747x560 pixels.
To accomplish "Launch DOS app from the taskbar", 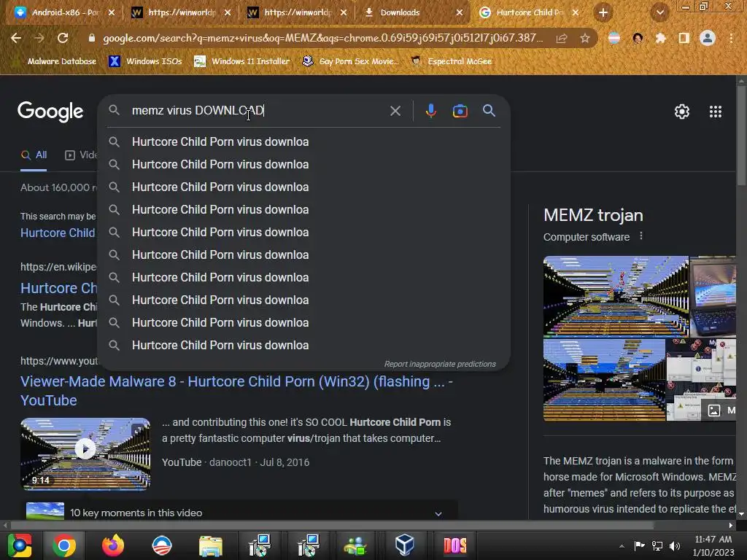I will click(454, 545).
